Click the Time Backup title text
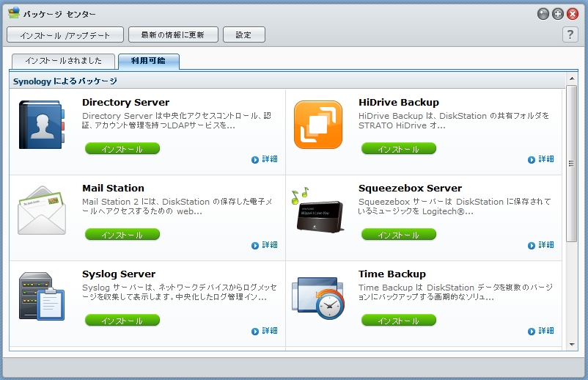This screenshot has width=588, height=380. pos(392,274)
